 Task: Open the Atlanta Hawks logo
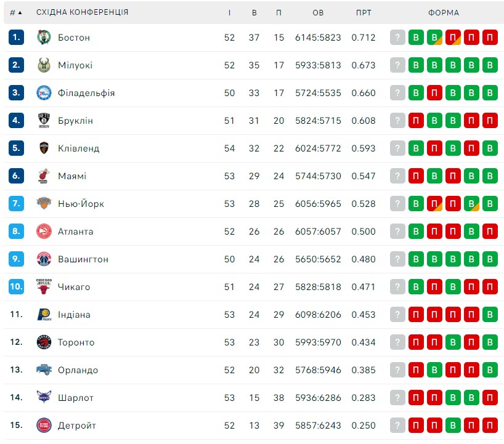point(44,232)
